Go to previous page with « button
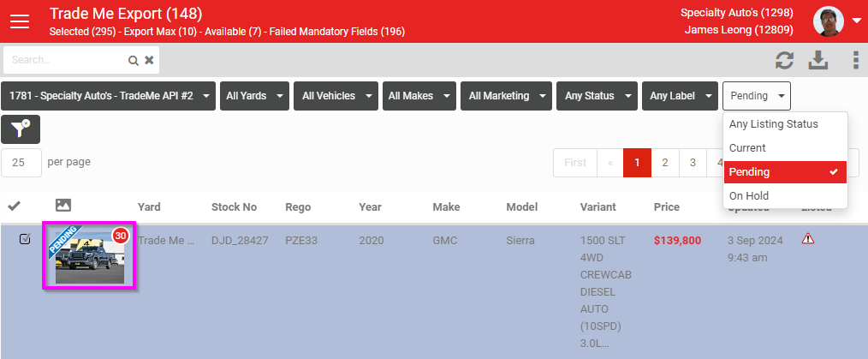This screenshot has width=868, height=359. coord(610,163)
